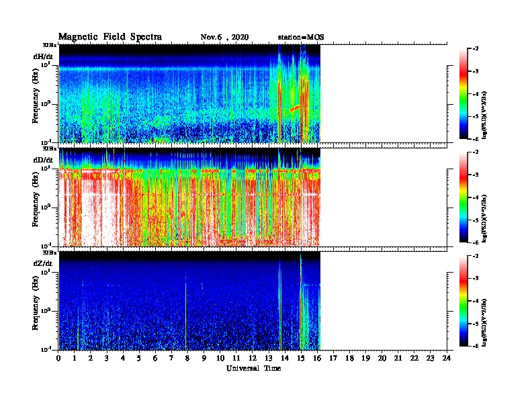Click hour "12" on Universal Time axis
Image resolution: width=532 pixels, height=411 pixels.
click(253, 359)
